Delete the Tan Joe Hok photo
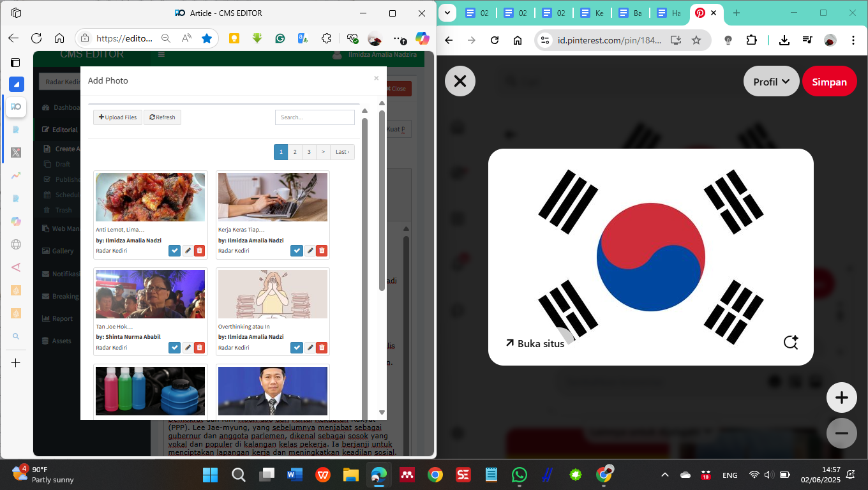The image size is (868, 490). [x=199, y=348]
